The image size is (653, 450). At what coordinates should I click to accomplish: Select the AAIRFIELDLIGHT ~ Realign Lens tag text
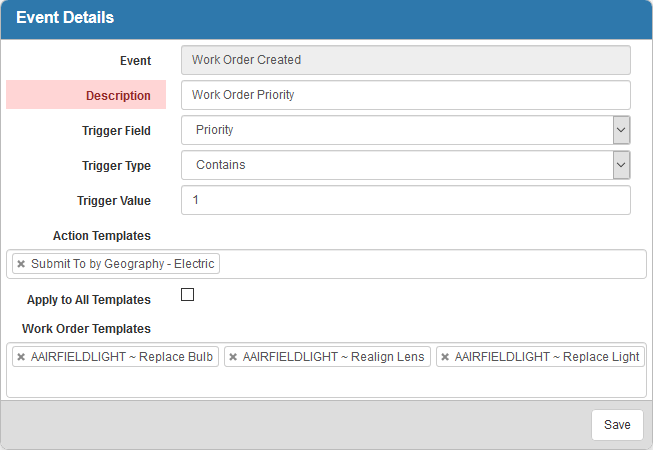point(334,357)
